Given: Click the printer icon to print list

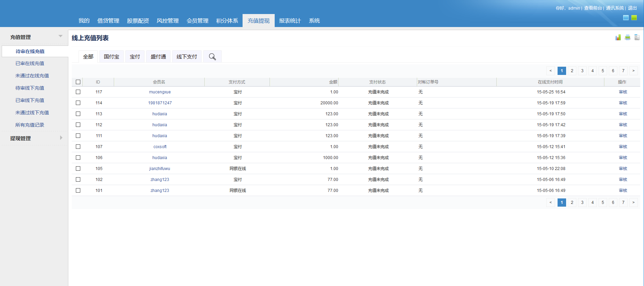Looking at the screenshot, I should (x=628, y=37).
